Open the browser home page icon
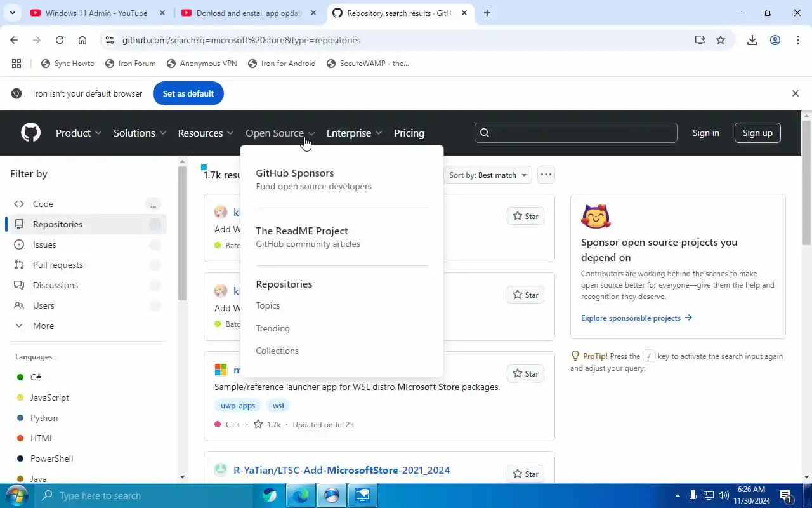 point(82,40)
